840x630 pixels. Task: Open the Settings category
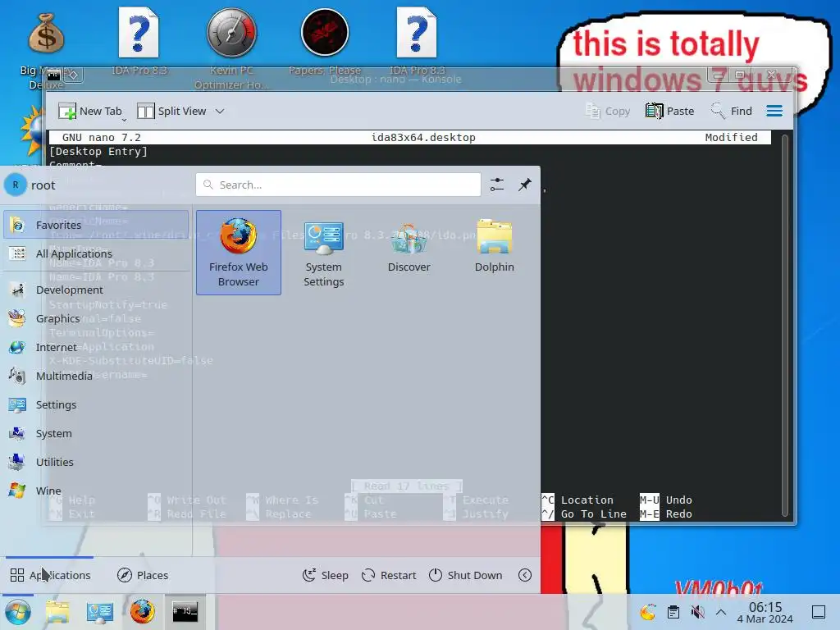(96, 404)
